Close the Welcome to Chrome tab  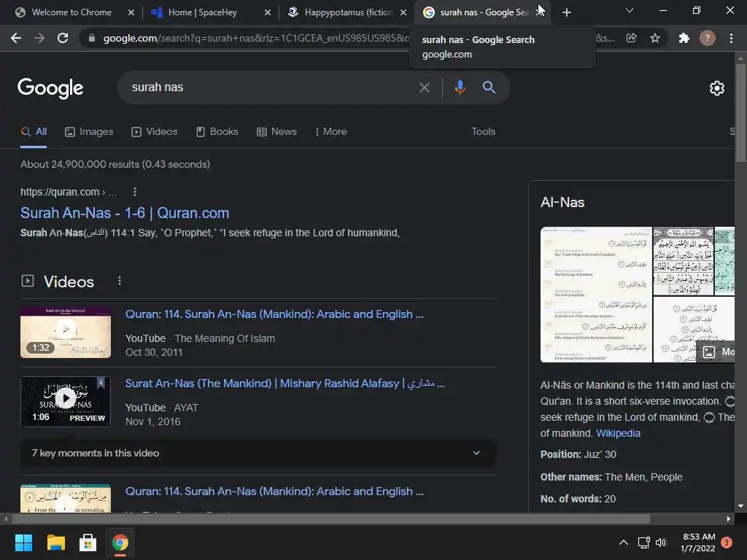click(131, 12)
